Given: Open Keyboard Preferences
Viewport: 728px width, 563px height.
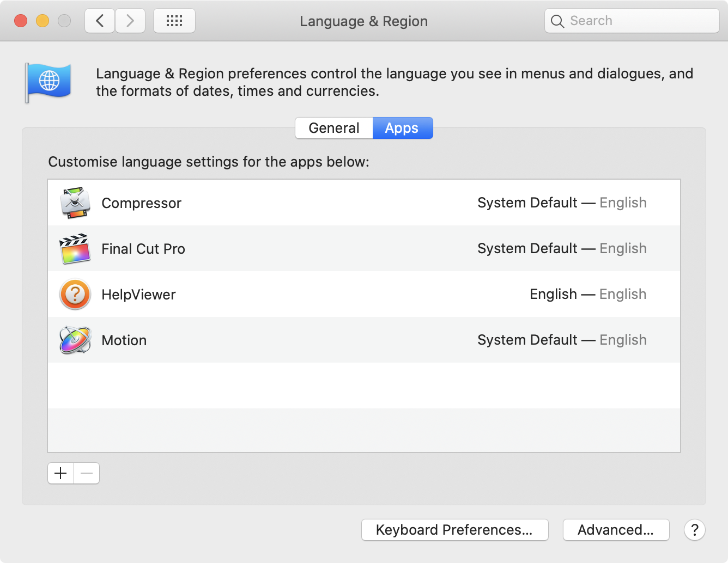Looking at the screenshot, I should [454, 530].
